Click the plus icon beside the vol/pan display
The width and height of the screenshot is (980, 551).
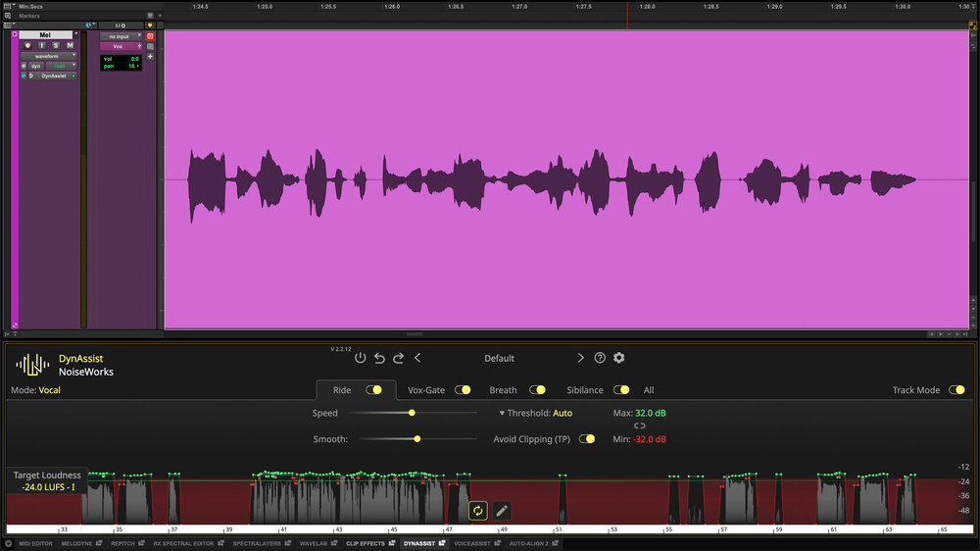pyautogui.click(x=150, y=56)
